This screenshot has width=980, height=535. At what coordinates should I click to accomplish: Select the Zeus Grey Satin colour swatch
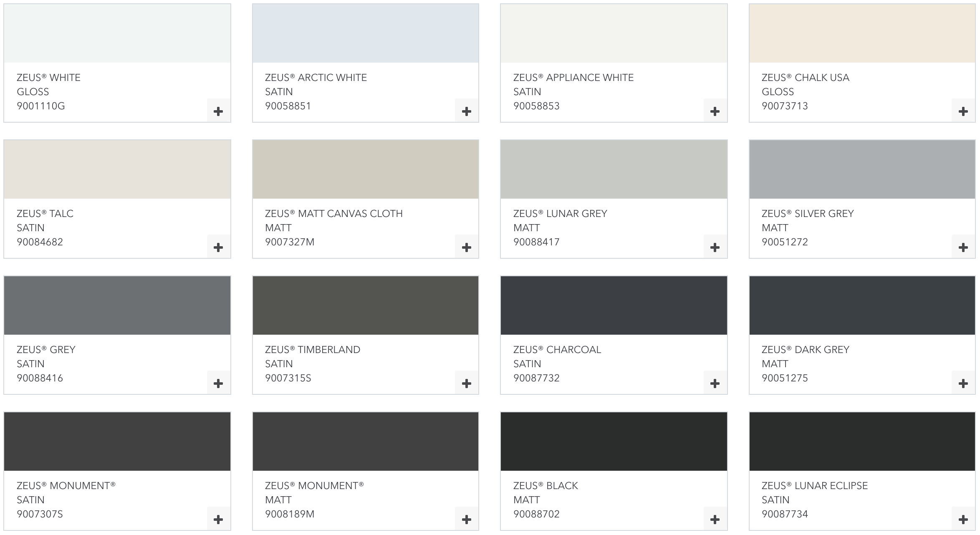click(x=117, y=305)
